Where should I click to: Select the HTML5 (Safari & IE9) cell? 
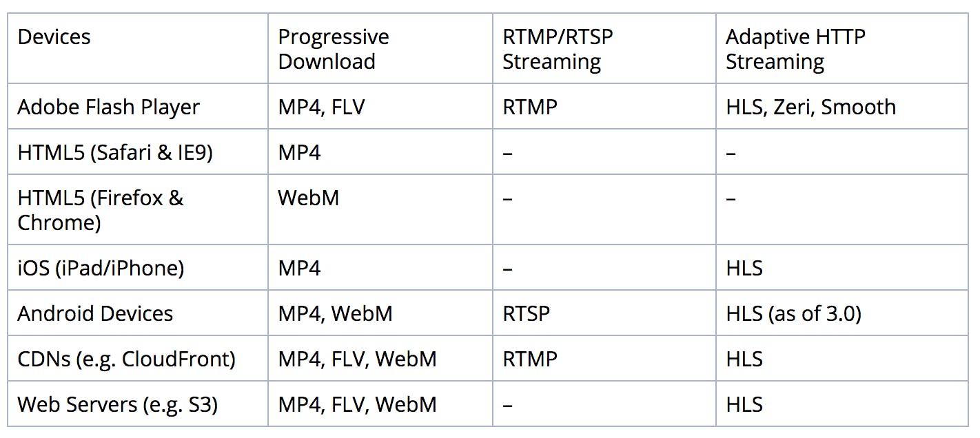pyautogui.click(x=138, y=152)
